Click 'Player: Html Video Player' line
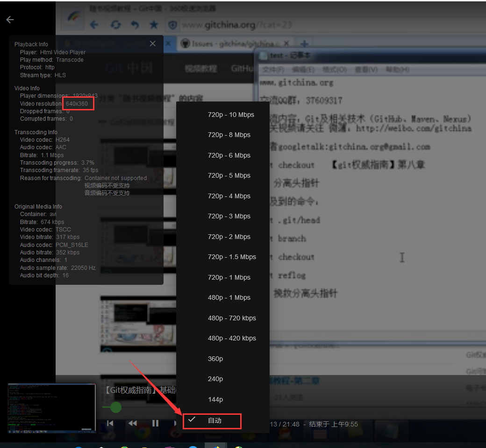The height and width of the screenshot is (448, 486). [x=53, y=52]
